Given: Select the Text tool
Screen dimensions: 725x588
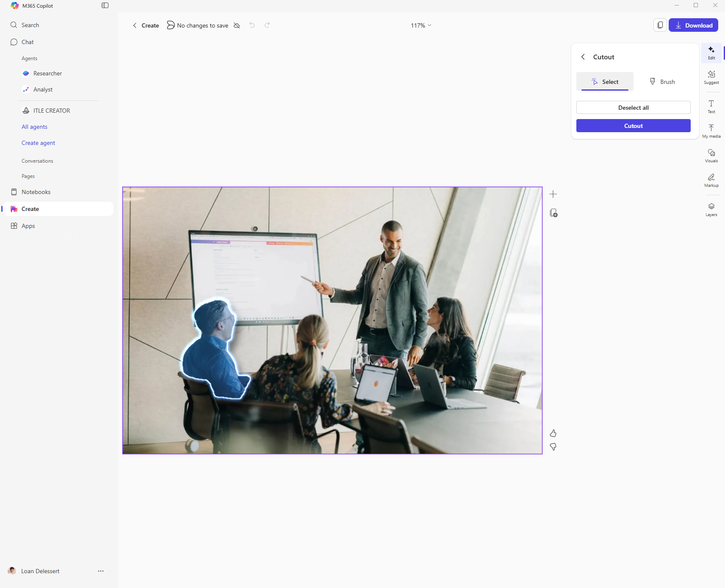Looking at the screenshot, I should 711,106.
